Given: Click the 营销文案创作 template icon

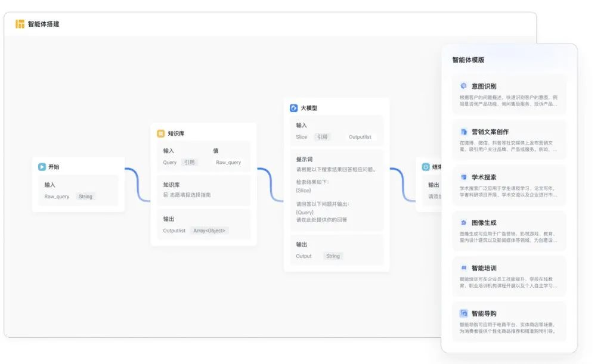Looking at the screenshot, I should pos(463,132).
